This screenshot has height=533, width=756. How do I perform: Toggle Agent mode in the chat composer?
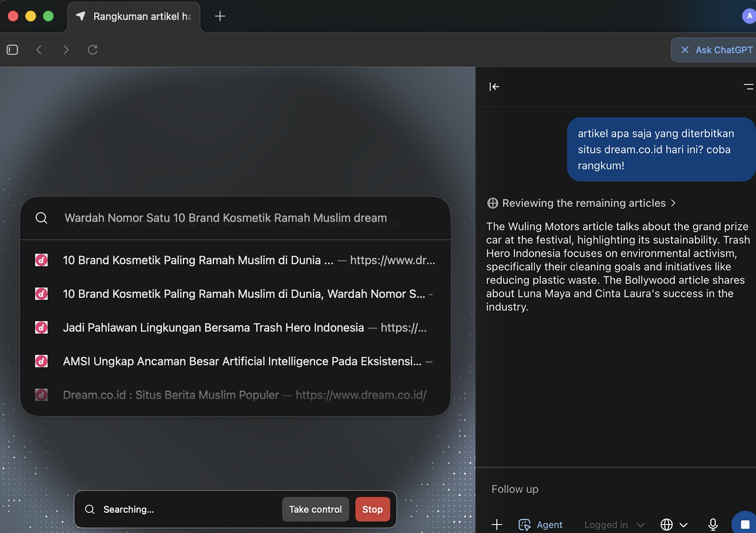pyautogui.click(x=541, y=525)
